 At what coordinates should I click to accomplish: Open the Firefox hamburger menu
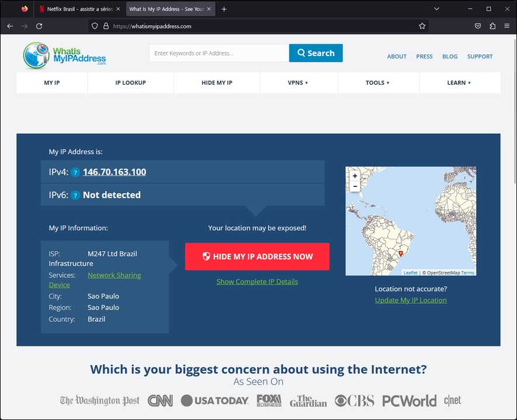tap(507, 26)
